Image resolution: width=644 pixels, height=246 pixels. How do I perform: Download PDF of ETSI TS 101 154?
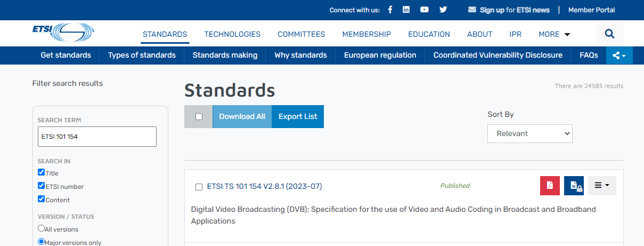550,186
